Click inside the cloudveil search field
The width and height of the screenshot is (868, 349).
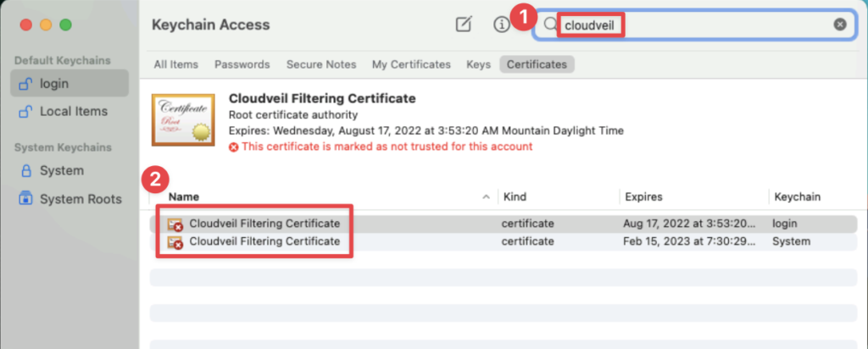pos(695,25)
